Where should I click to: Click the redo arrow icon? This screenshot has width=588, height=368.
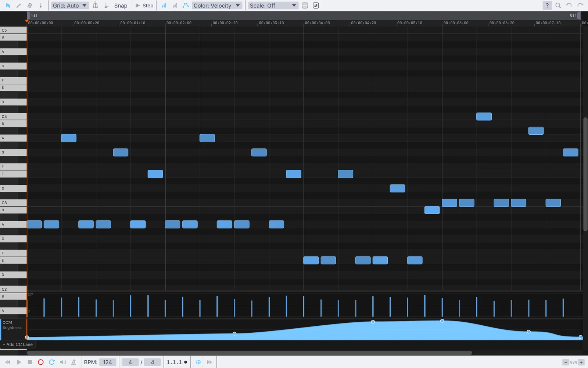580,5
